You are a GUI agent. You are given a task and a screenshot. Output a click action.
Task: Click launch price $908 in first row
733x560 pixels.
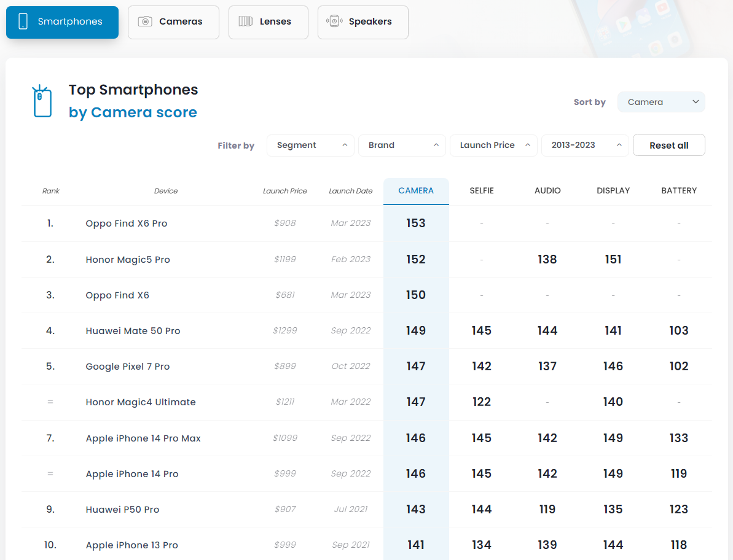285,224
